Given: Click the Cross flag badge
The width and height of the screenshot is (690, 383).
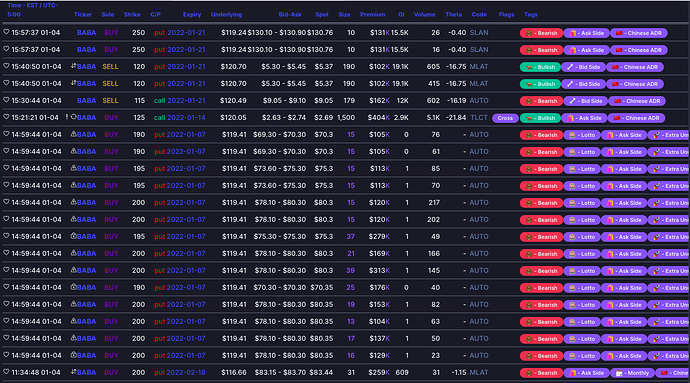Looking at the screenshot, I should (505, 118).
